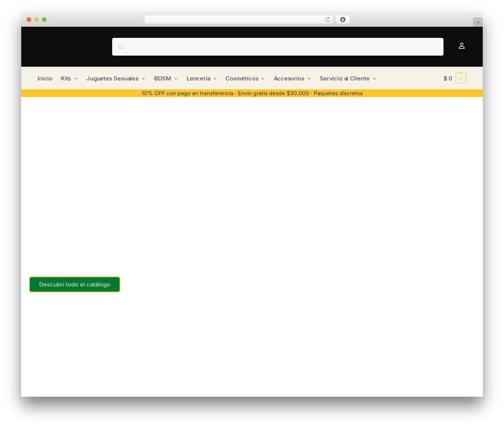Click the $ 0 cart total

tap(448, 78)
